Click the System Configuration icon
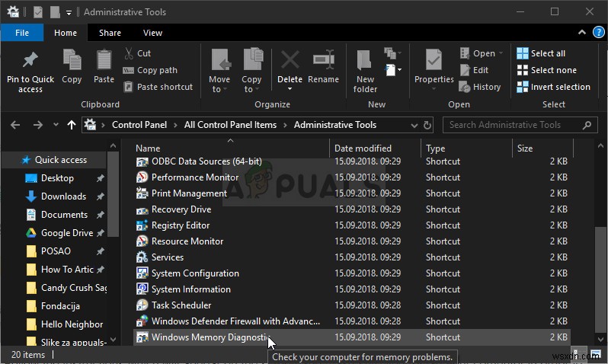This screenshot has width=608, height=364. click(x=142, y=273)
